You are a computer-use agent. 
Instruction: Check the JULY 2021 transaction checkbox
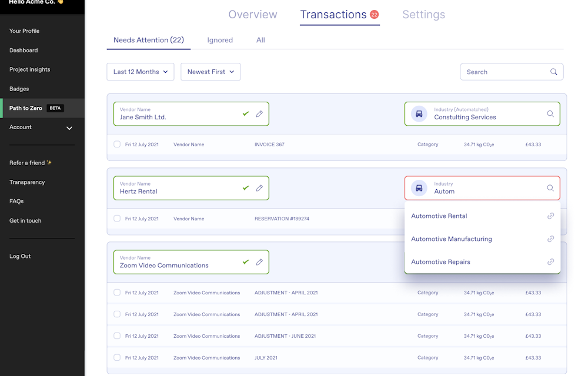click(117, 358)
